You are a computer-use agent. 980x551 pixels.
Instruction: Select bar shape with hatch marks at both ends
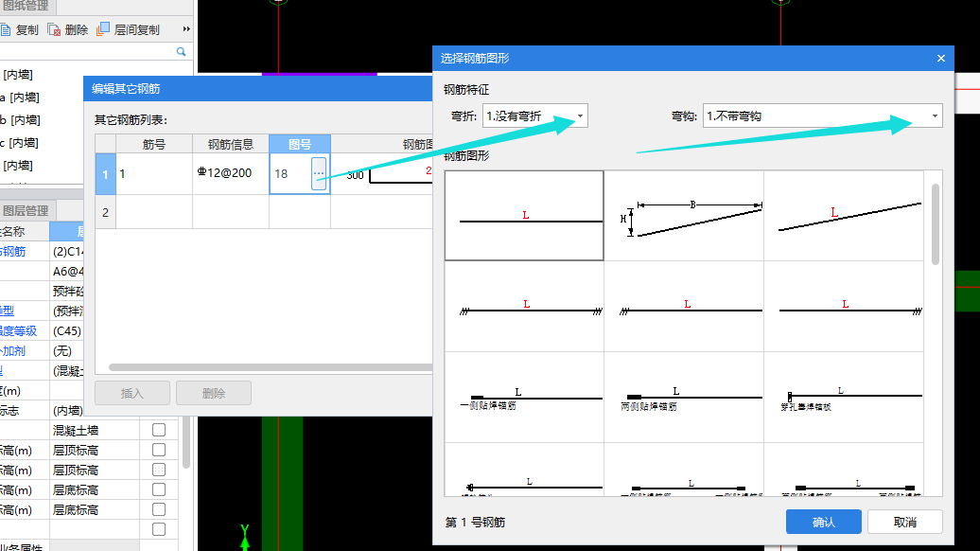click(x=524, y=306)
